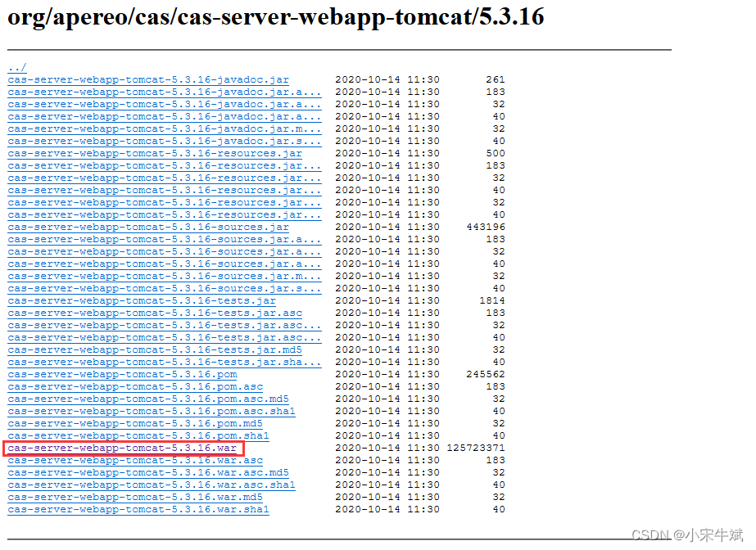Open the sources.jar.s... link
This screenshot has height=550, width=756.
click(165, 288)
